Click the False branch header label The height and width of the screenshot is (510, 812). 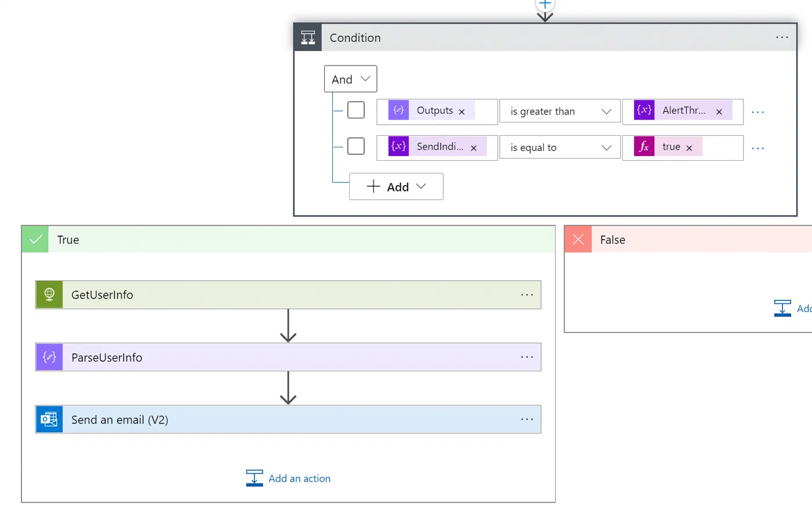pyautogui.click(x=612, y=240)
